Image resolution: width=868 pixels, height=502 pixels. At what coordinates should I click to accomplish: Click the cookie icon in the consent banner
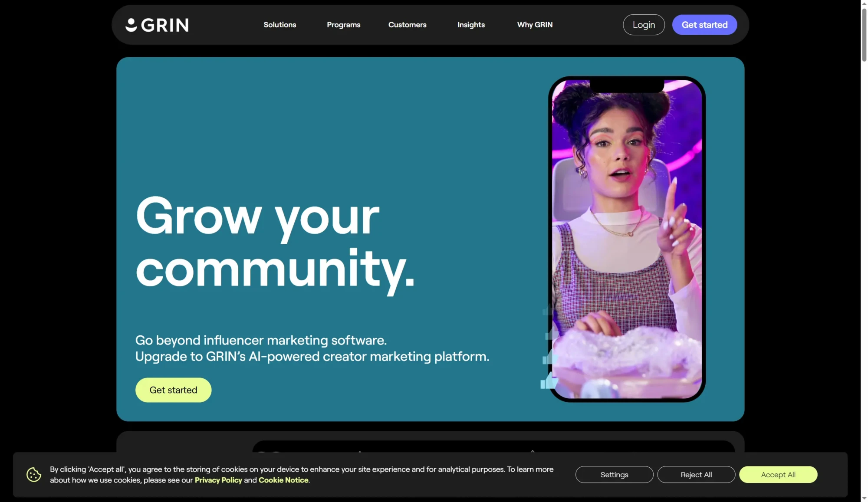[x=34, y=475]
